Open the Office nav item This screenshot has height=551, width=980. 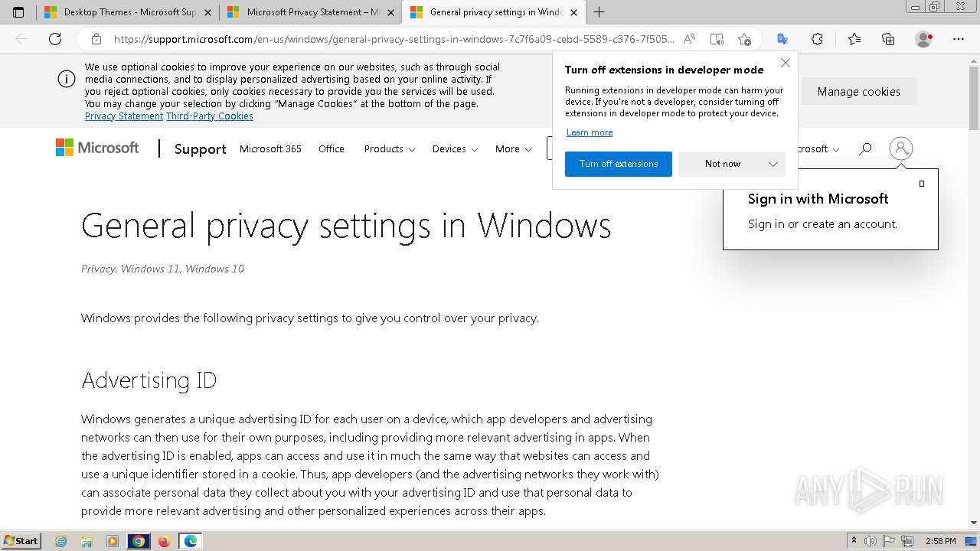pos(332,148)
